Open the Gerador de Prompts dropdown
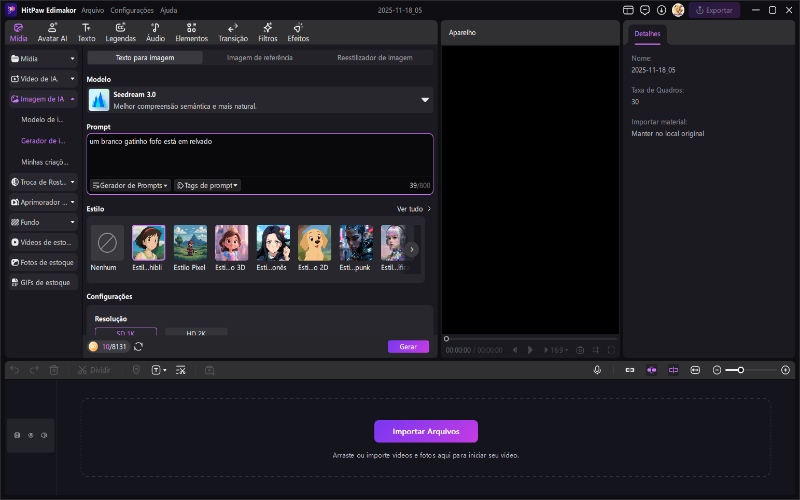This screenshot has height=500, width=800. click(130, 185)
